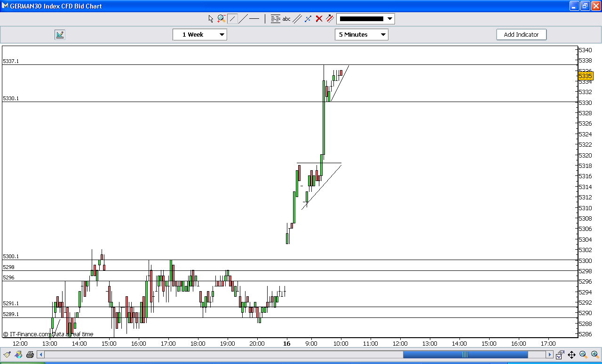Viewport: 602px width, 364px height.
Task: Activate the four-arrow pan tool
Action: 571,355
